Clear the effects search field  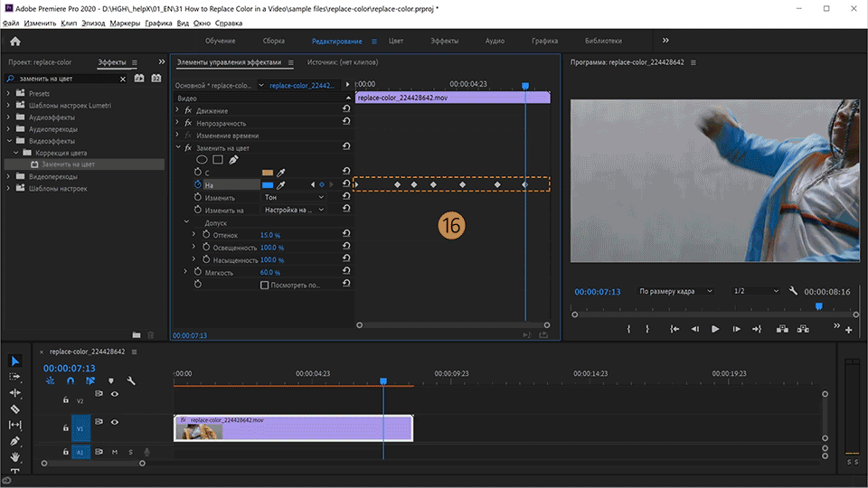pyautogui.click(x=122, y=79)
